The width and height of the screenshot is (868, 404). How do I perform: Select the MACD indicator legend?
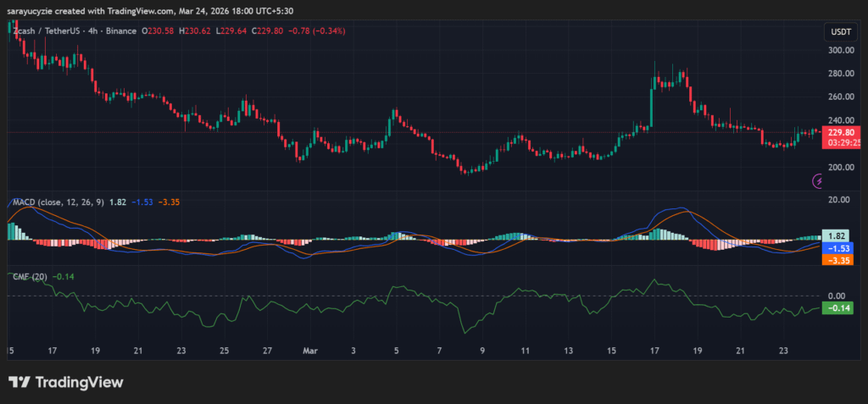[58, 202]
